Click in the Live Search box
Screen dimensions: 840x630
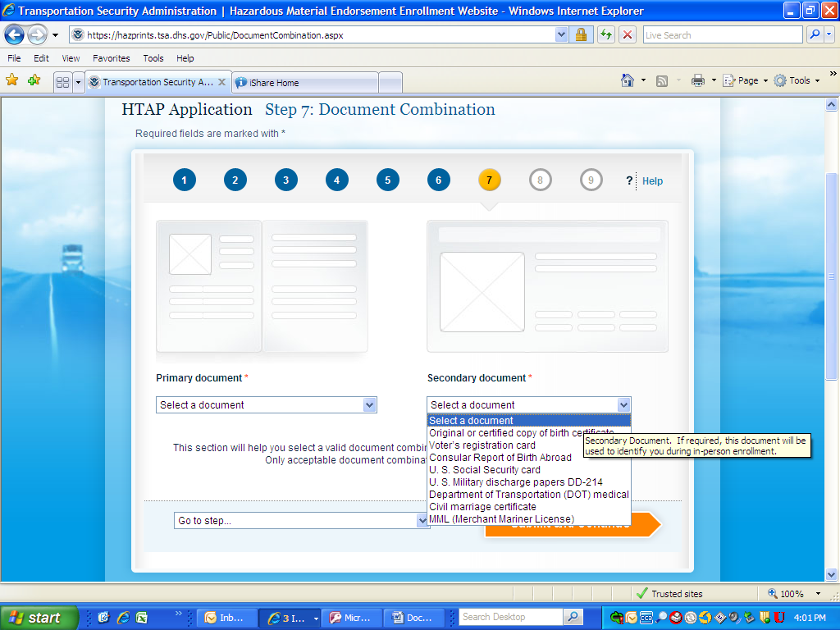click(x=722, y=35)
